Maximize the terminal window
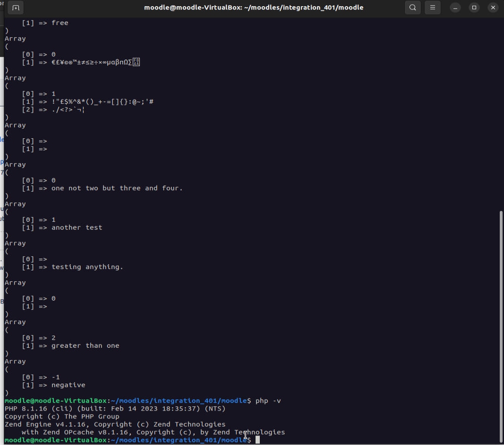 coord(474,8)
